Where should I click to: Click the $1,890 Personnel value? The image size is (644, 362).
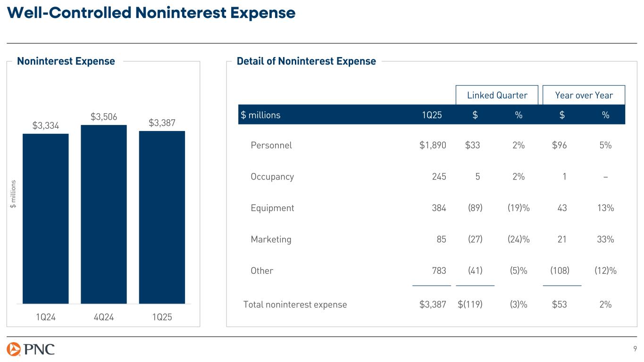432,145
